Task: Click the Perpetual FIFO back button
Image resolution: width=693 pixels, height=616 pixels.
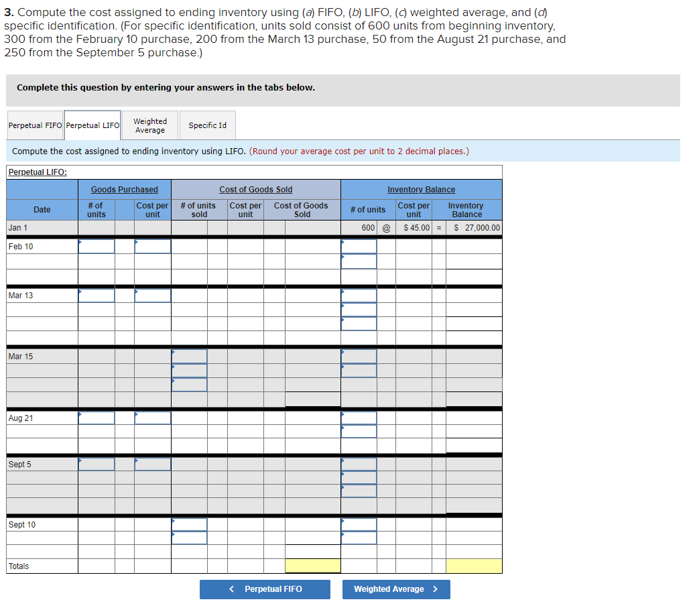Action: pyautogui.click(x=265, y=589)
